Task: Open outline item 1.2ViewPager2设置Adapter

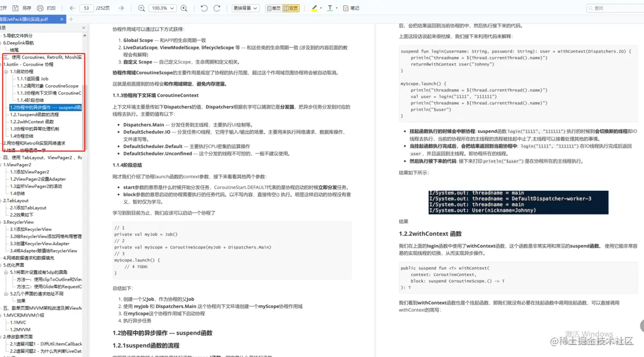Action: click(38, 179)
